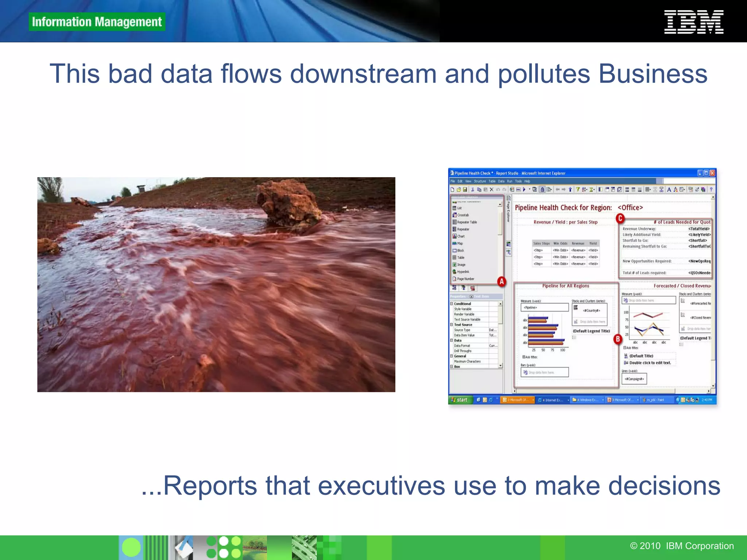Viewport: 747px width, 560px height.
Task: Open the Help menu
Action: 527,181
